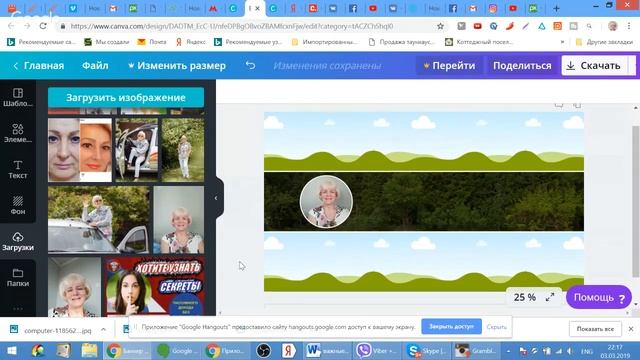Viewport: 640px width, 360px height.
Task: Open the Загрузки (uploads) sidebar tab
Action: pos(18,241)
